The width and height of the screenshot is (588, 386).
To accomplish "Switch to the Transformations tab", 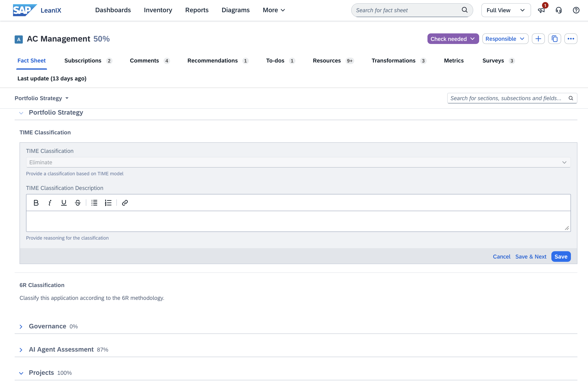I will point(399,61).
